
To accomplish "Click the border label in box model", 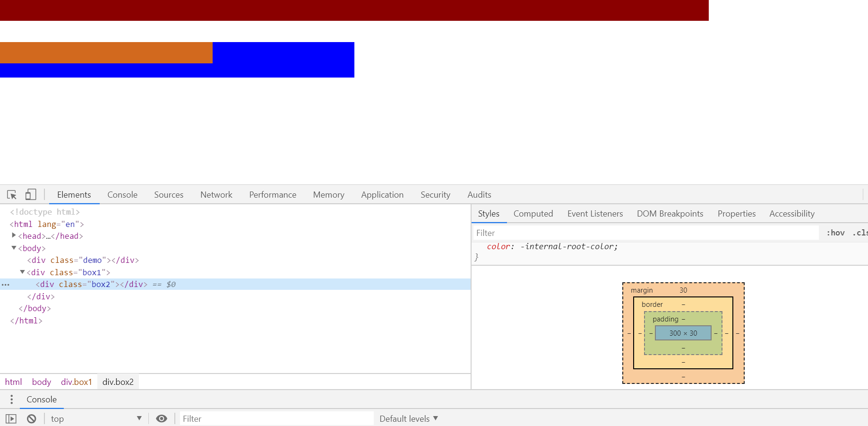I will 652,304.
